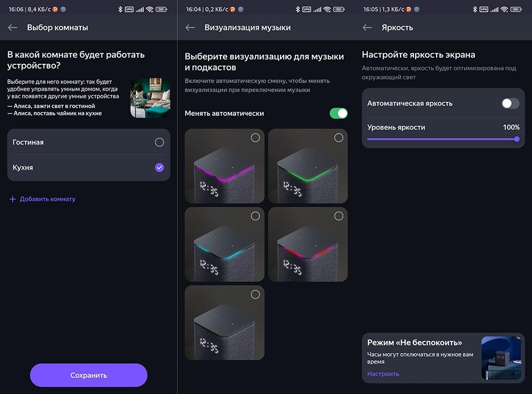Tap Bluetooth icon in first status bar
532x394 pixels.
point(121,9)
